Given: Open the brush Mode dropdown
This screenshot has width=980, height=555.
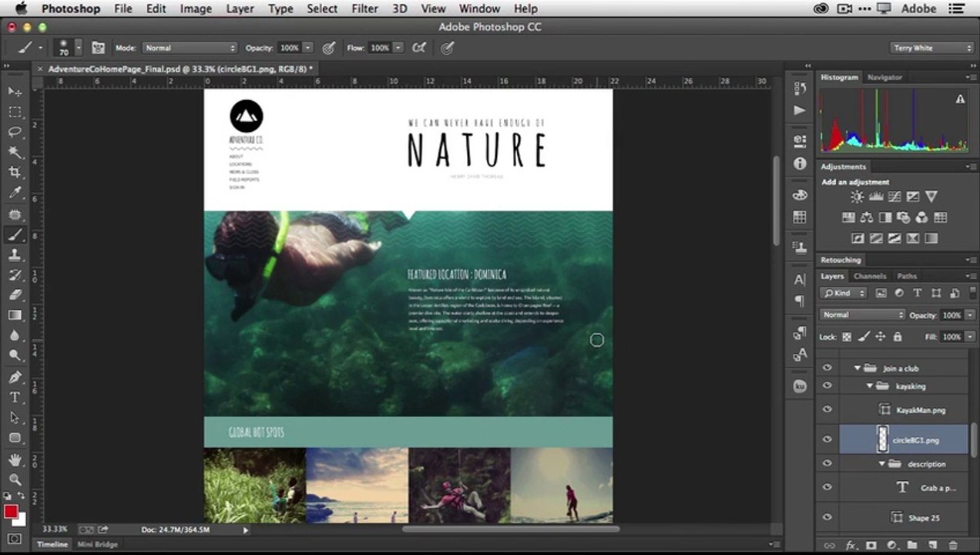Looking at the screenshot, I should pos(190,48).
